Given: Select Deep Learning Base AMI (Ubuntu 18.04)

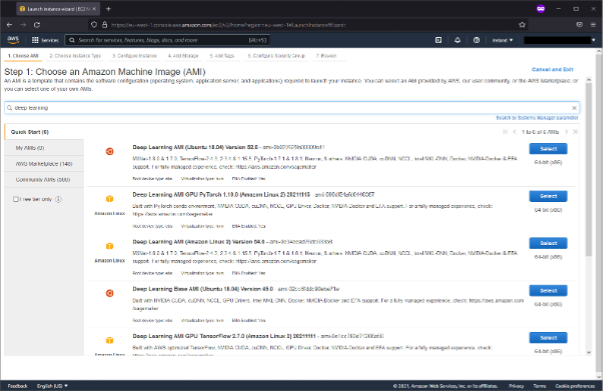Looking at the screenshot, I should [548, 290].
